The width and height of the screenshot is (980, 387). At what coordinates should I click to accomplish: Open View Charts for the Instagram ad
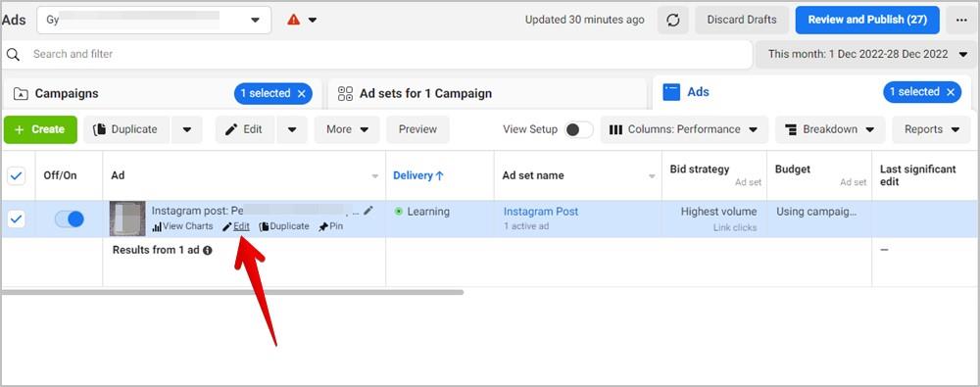tap(182, 226)
